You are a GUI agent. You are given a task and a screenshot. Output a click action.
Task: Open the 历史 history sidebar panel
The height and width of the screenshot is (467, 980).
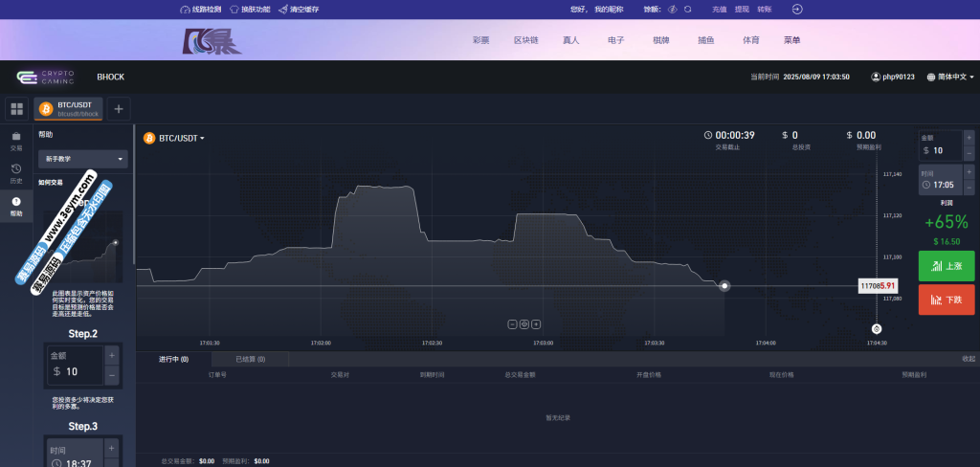[x=16, y=173]
